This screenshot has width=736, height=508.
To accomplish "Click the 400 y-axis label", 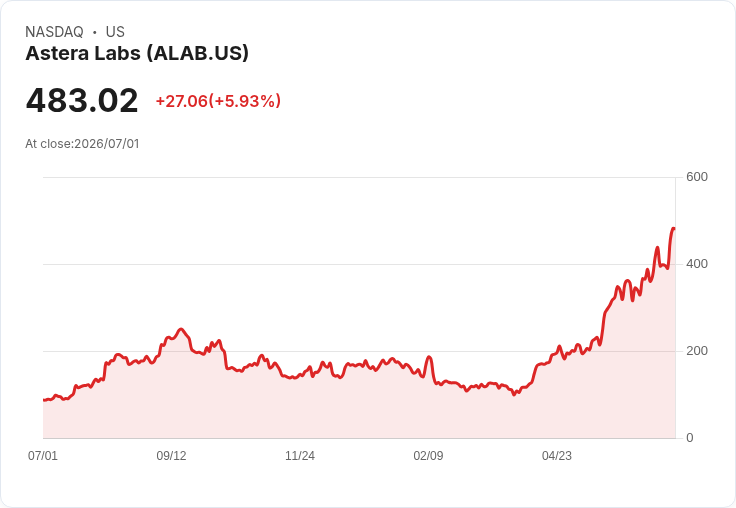I will point(697,264).
